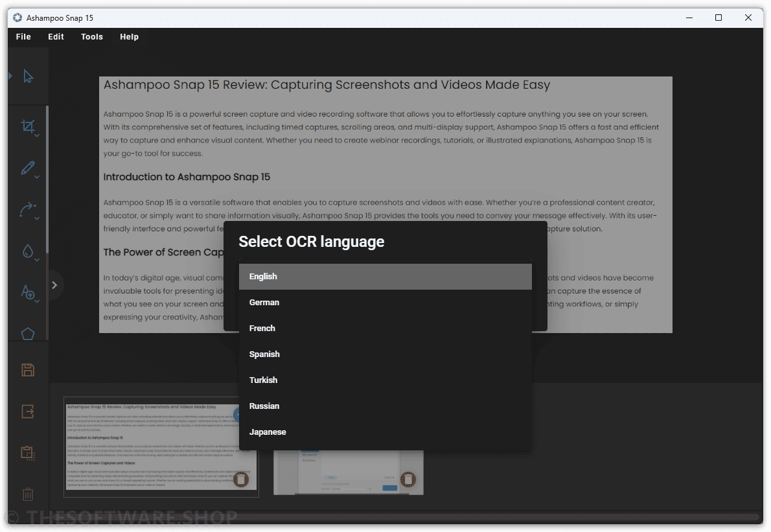Open the second capture thumbnail
Screen dimensions: 771x532
point(348,472)
